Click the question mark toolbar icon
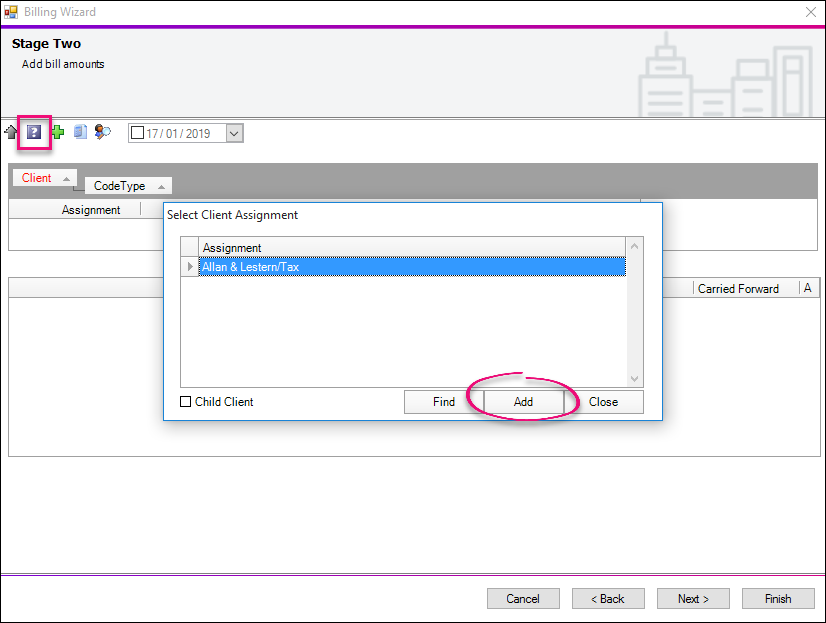The height and width of the screenshot is (623, 826). (35, 132)
